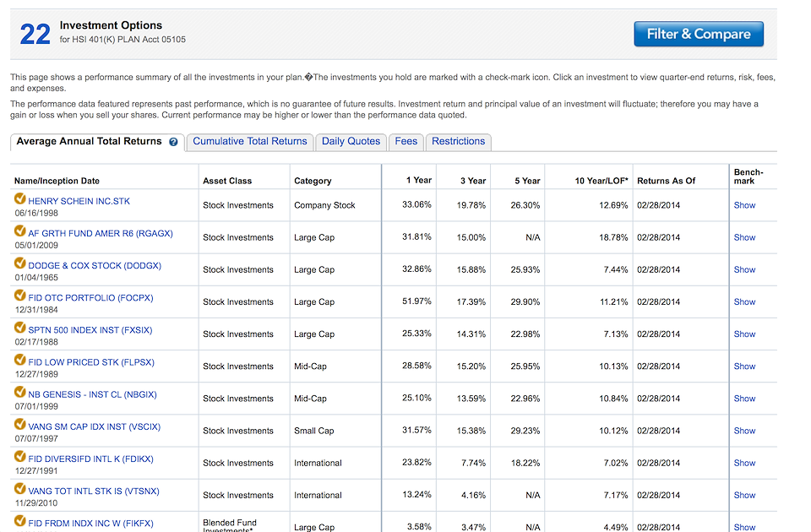Click the check-mark icon for VANG SM CAP IDX INST
The height and width of the screenshot is (532, 811).
(x=20, y=424)
